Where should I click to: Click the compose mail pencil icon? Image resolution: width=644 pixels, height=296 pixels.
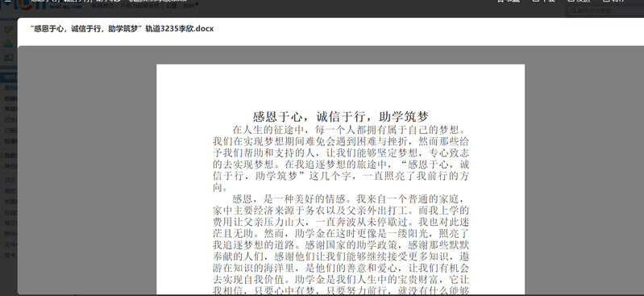coord(8,30)
